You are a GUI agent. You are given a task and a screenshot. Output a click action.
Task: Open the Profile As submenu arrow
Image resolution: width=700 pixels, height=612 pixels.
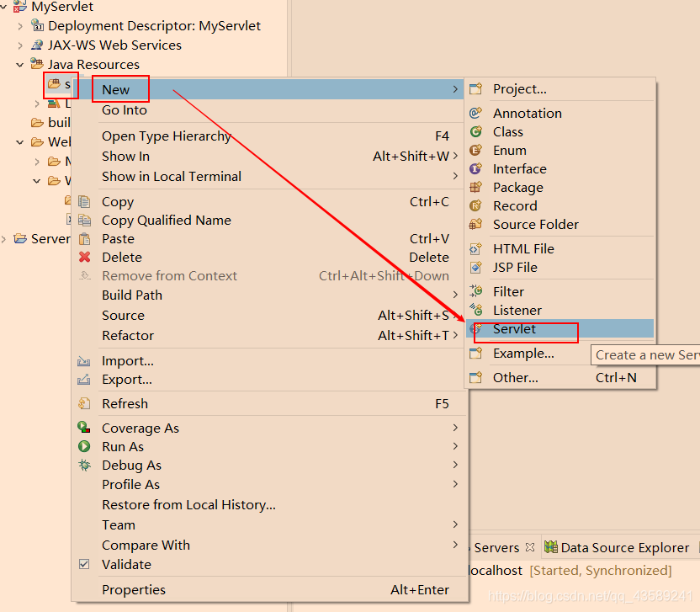click(455, 484)
